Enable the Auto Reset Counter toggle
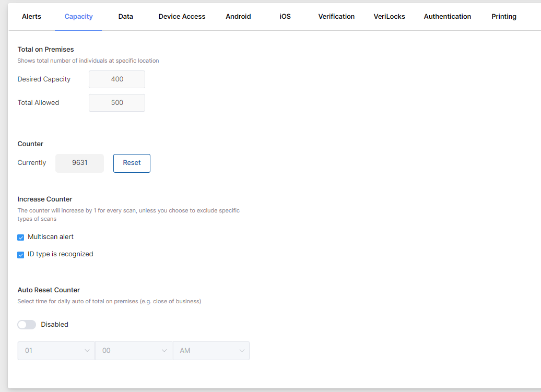Viewport: 541px width, 392px height. [x=27, y=324]
